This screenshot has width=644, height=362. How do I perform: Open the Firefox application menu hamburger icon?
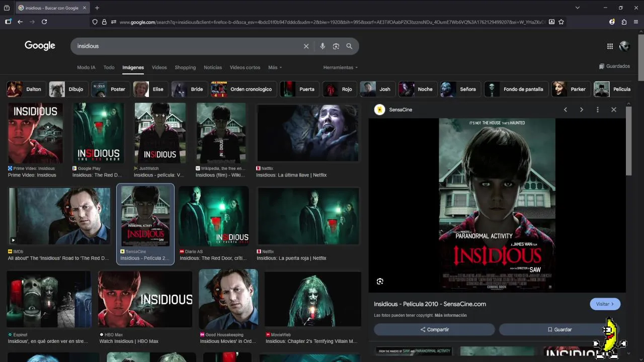636,22
